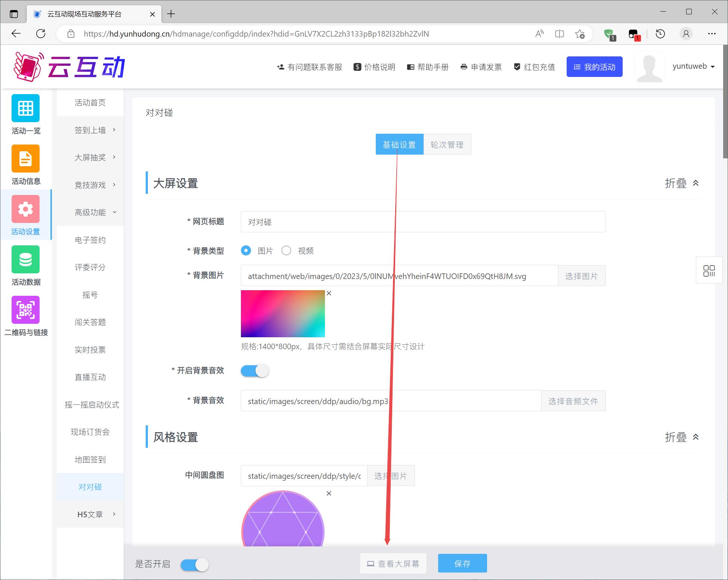
Task: Collapse the 大屏设置 section
Action: pos(682,183)
